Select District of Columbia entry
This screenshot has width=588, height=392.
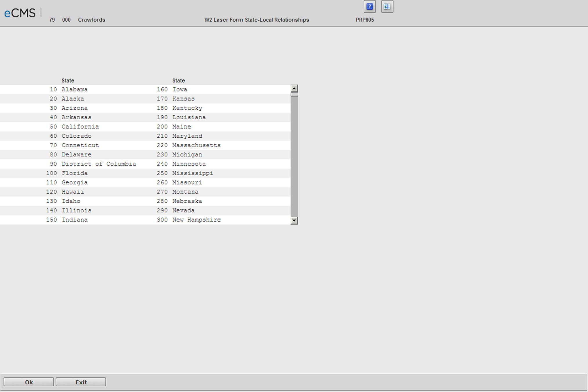coord(99,164)
